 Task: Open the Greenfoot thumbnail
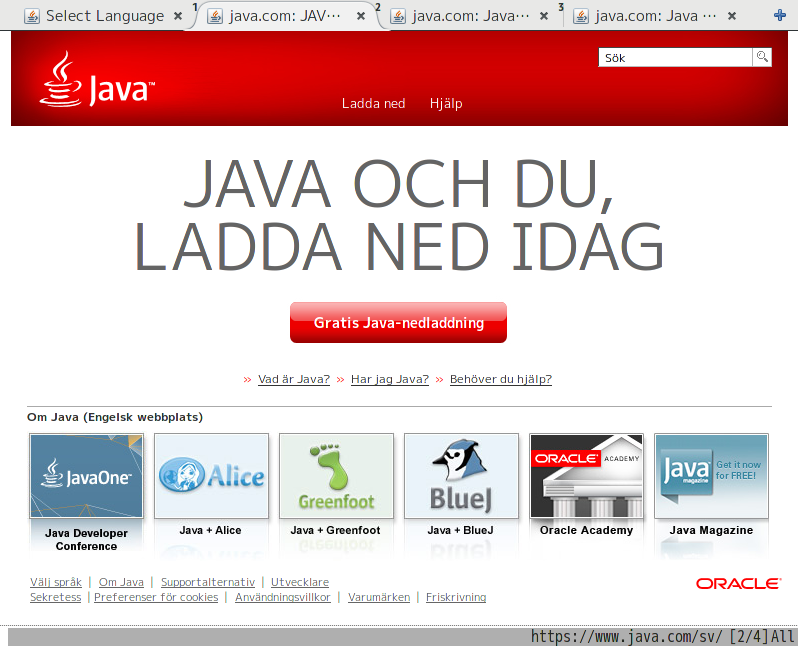click(x=336, y=476)
